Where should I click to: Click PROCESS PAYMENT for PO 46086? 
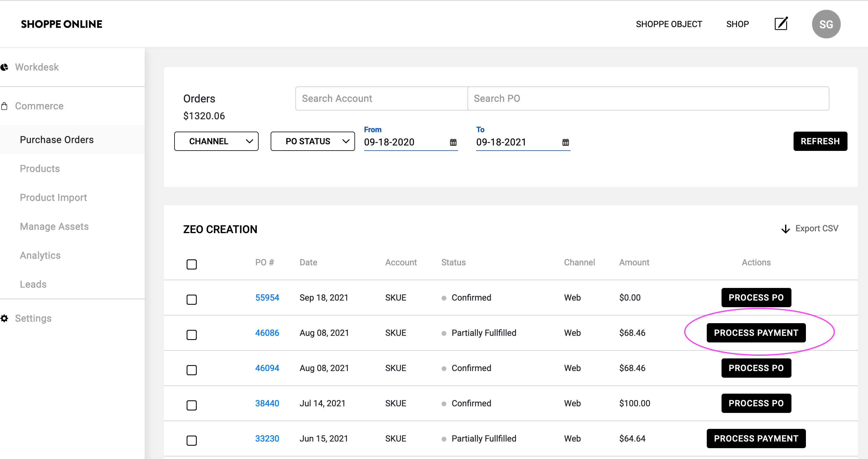click(x=756, y=333)
